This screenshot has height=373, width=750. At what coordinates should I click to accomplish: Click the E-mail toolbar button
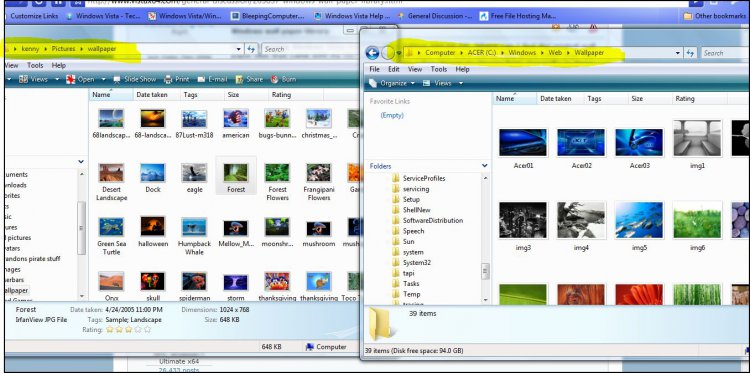pos(212,79)
